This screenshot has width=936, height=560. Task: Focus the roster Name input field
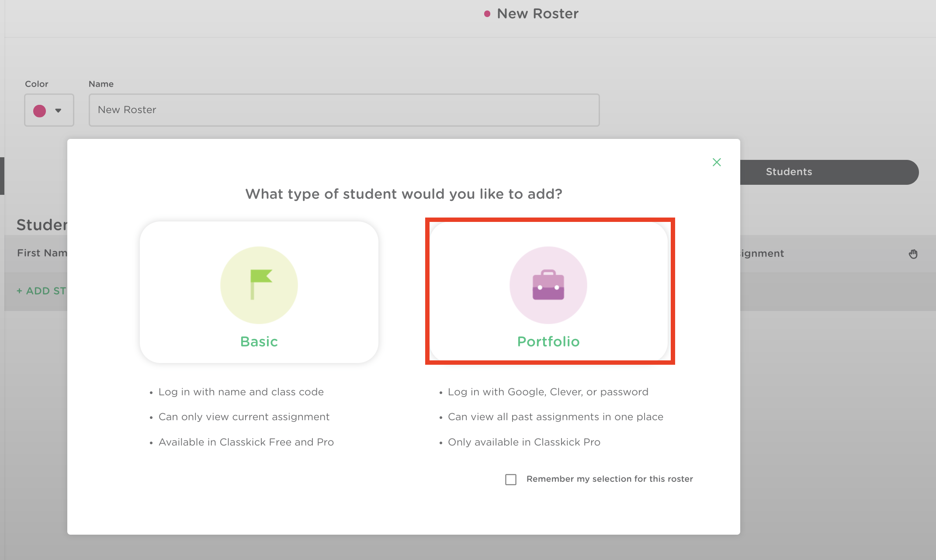(x=343, y=110)
